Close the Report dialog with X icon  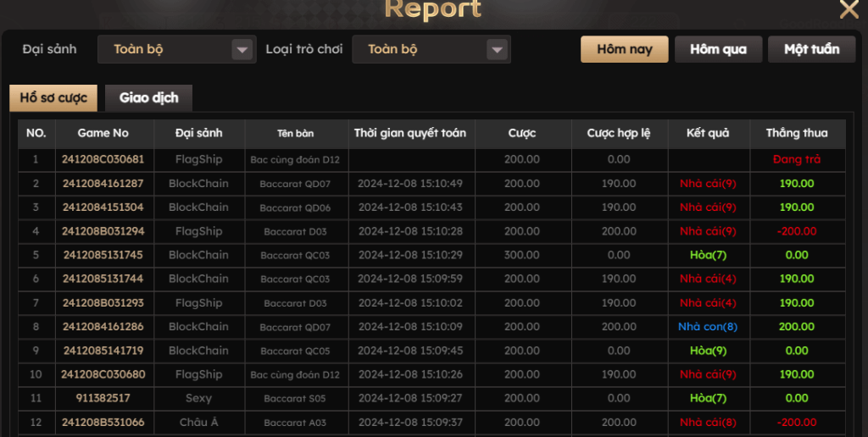(849, 10)
